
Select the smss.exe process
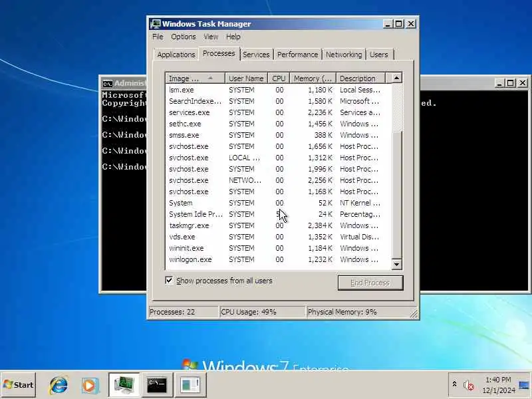[278, 135]
